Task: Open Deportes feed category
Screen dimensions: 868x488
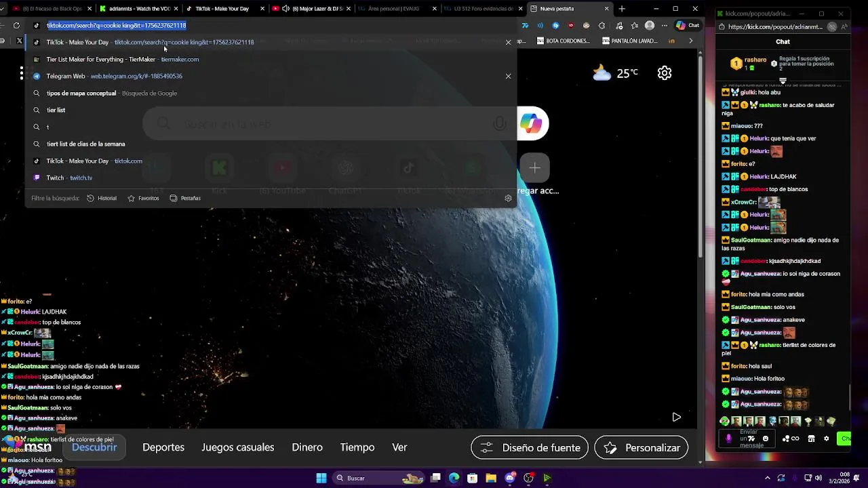Action: 163,447
